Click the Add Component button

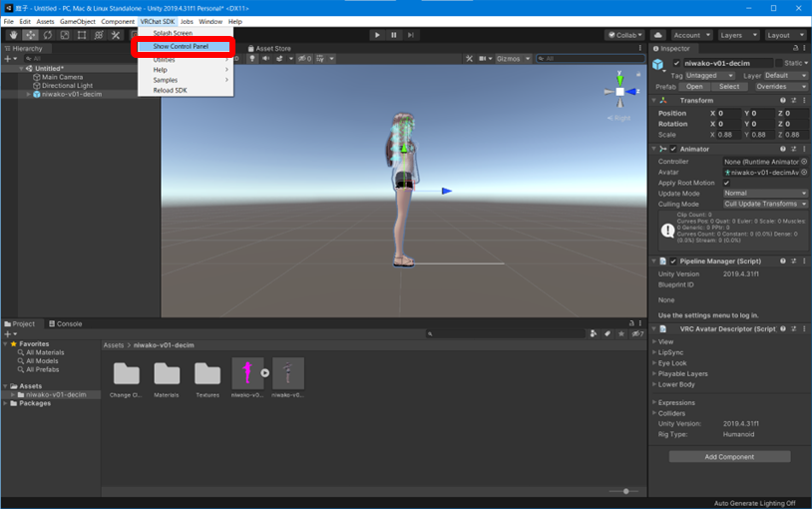pos(729,456)
